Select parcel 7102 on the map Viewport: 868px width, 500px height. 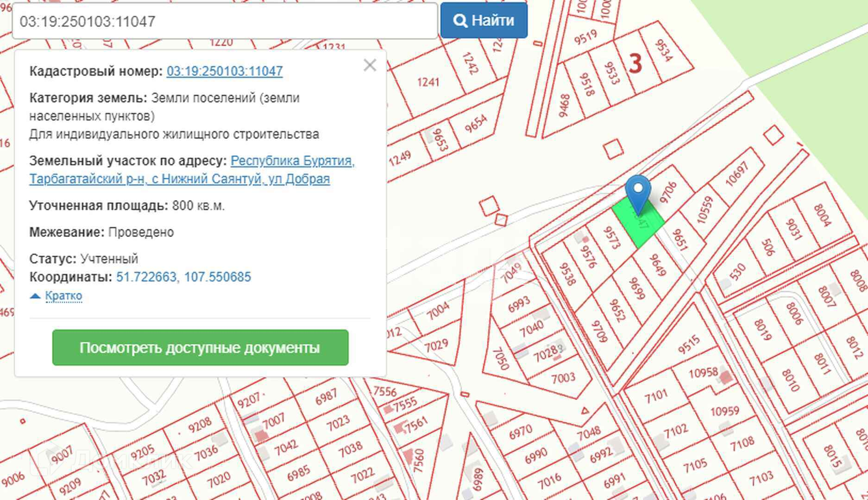pyautogui.click(x=675, y=431)
